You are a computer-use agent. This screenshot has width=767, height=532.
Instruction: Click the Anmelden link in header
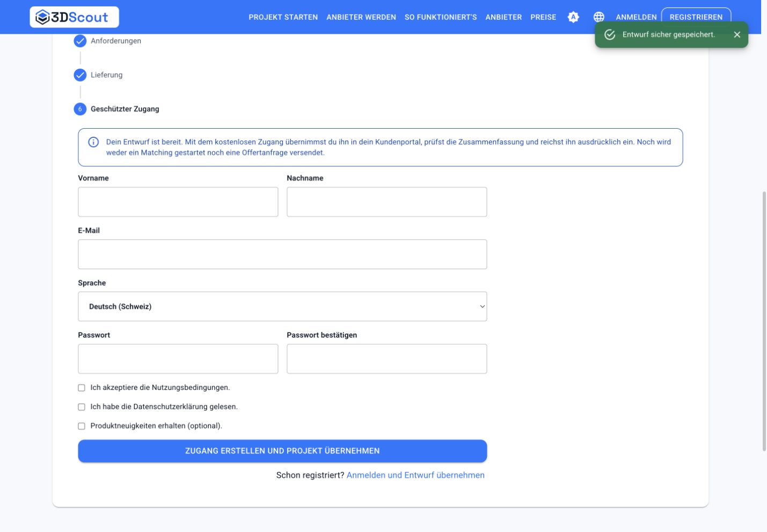636,17
